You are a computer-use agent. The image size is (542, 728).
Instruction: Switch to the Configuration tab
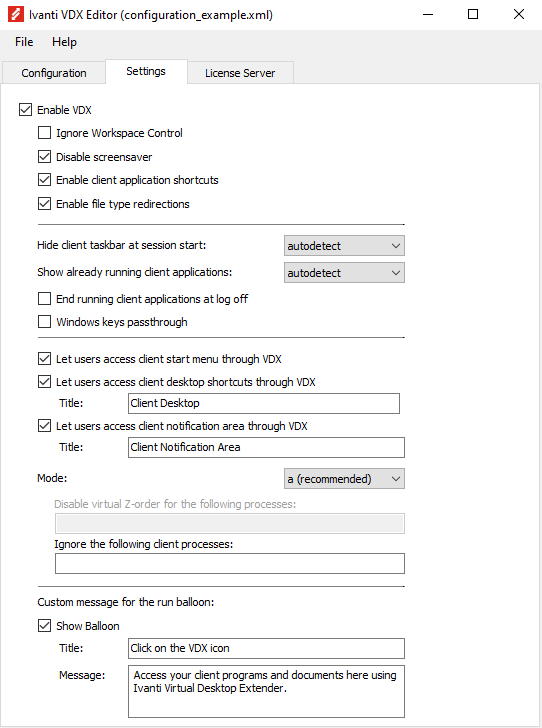pyautogui.click(x=54, y=73)
